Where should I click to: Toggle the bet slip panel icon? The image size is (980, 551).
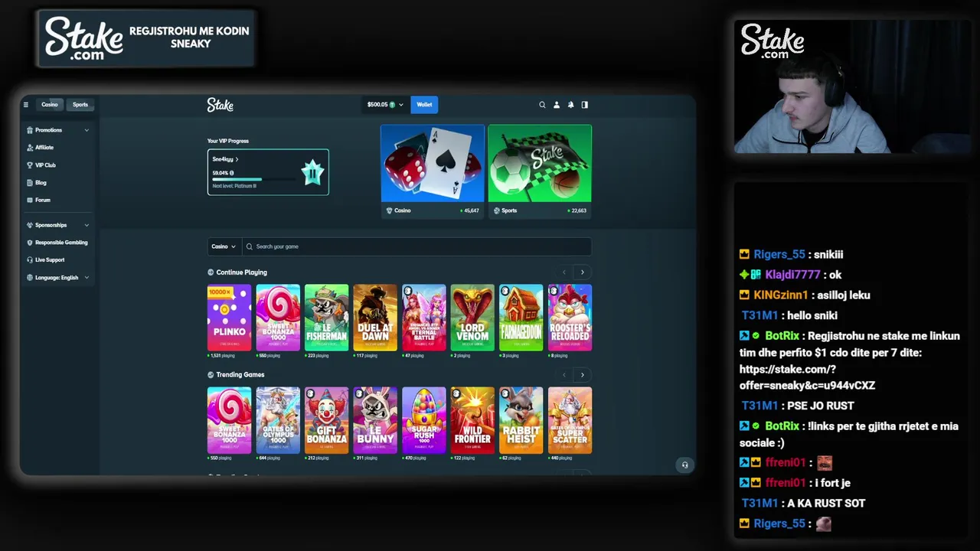pyautogui.click(x=585, y=105)
